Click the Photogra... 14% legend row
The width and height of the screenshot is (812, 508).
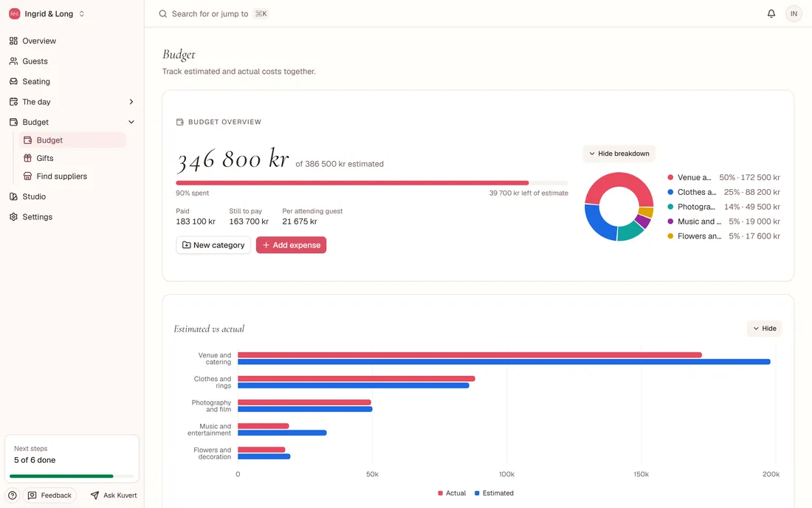tap(723, 207)
